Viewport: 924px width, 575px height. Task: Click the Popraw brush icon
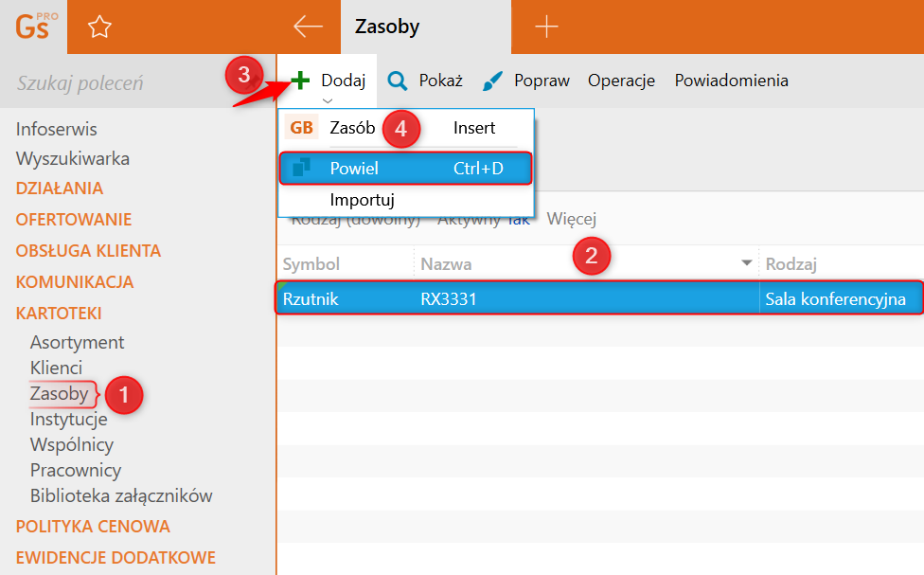[x=492, y=81]
